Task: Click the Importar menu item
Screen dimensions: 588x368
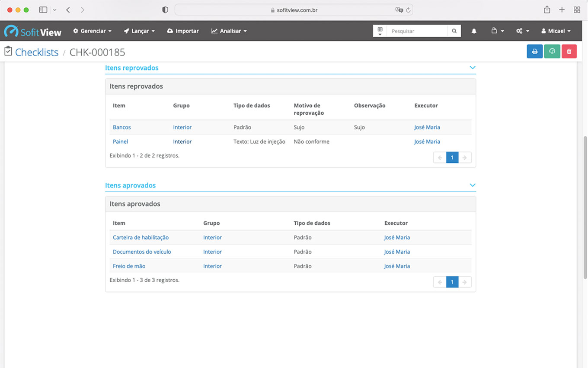Action: point(183,31)
